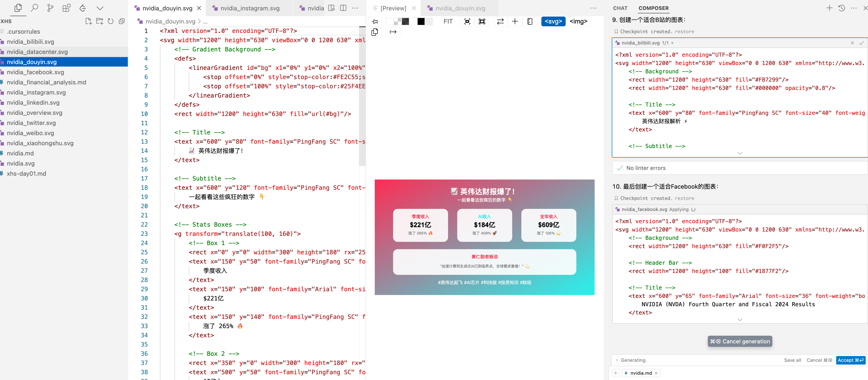Click the open preview to side icon

(x=332, y=8)
